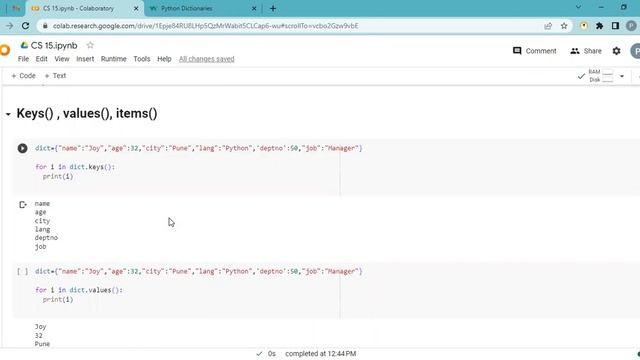
Task: Click the yellow extension icon in toolbar
Action: 584,26
